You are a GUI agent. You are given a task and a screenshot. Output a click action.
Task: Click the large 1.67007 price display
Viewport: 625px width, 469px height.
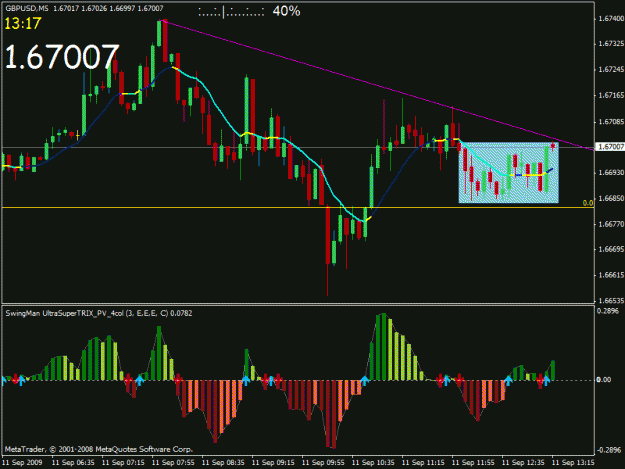tap(62, 56)
